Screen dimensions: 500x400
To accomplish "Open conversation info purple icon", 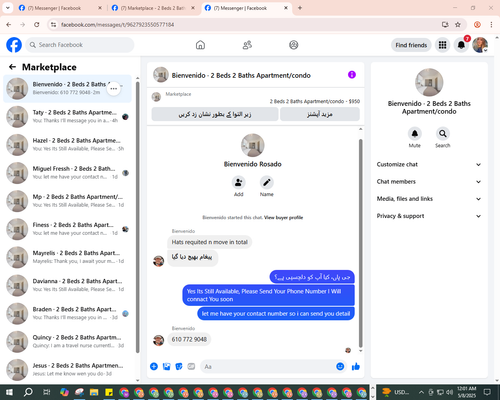I will (x=352, y=75).
